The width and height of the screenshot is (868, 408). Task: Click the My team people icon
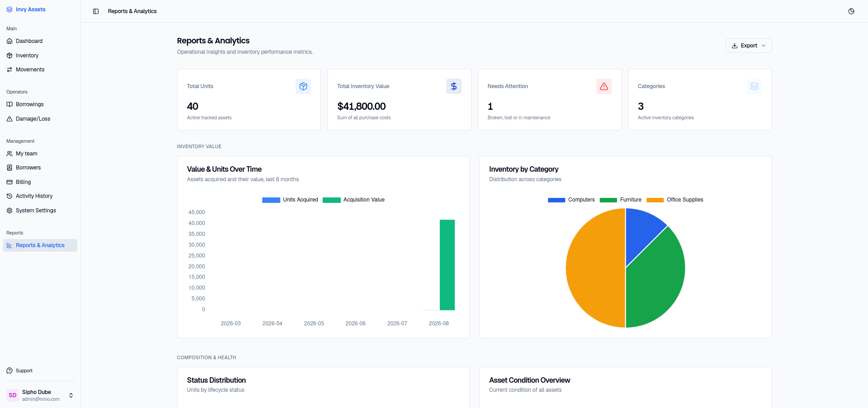pos(9,154)
